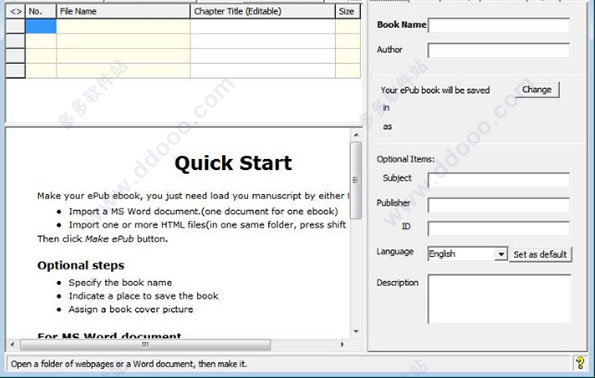Screen dimensions: 595x378
Task: Click the yellow help question mark icon
Action: click(x=579, y=363)
